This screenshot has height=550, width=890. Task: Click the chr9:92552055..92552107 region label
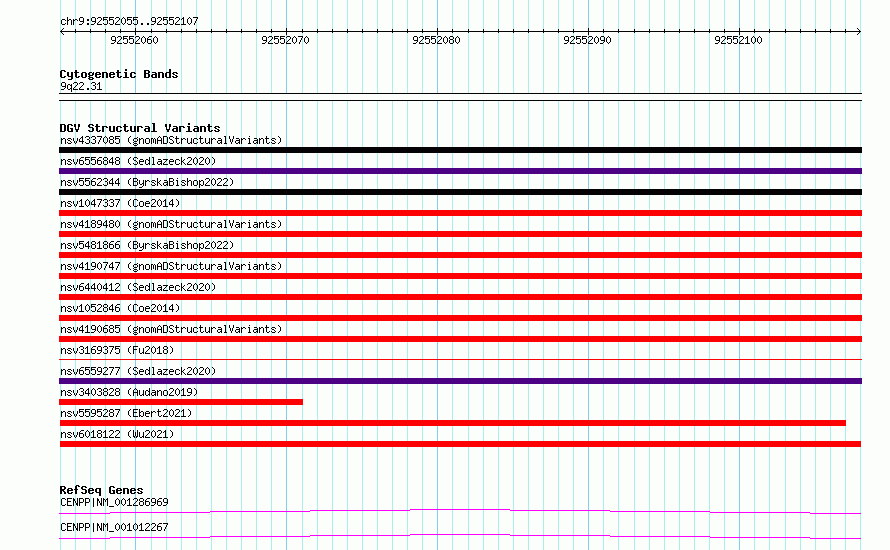(x=129, y=21)
